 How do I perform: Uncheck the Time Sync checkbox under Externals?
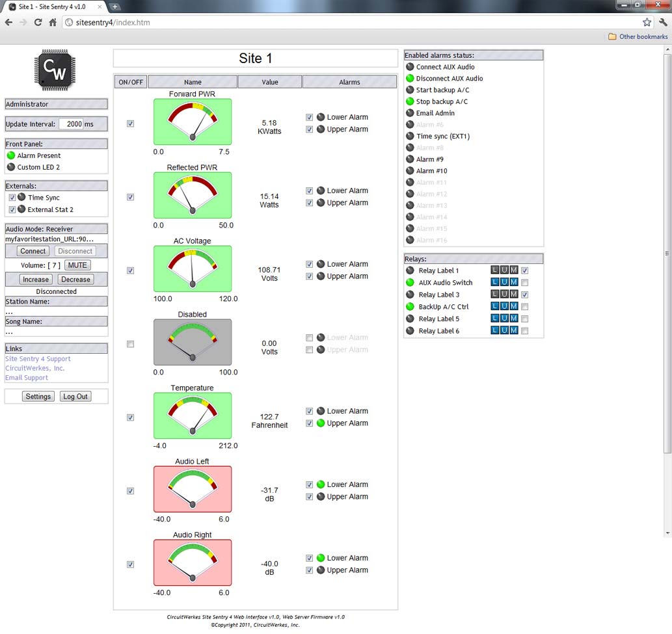tap(12, 198)
